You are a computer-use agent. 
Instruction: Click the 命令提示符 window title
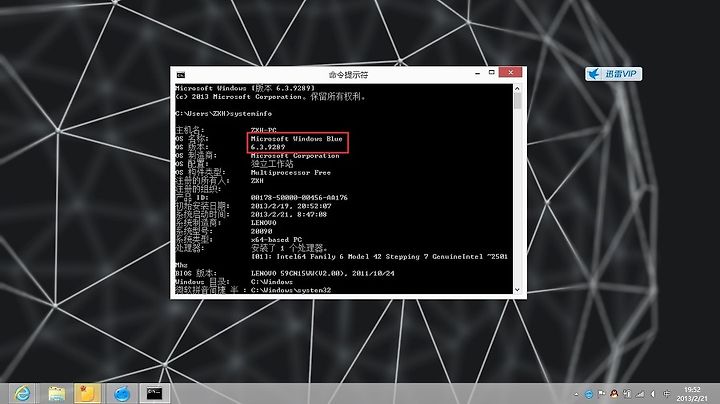pyautogui.click(x=348, y=75)
